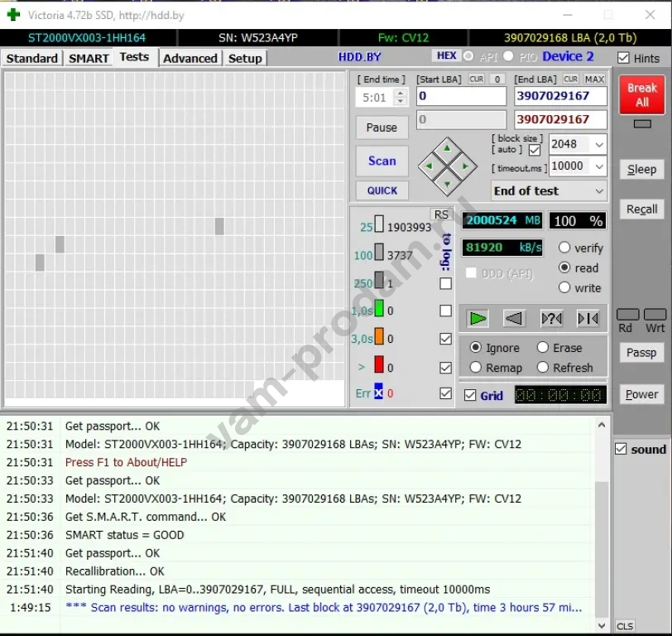Open the block size 2048 dropdown
Image resolution: width=672 pixels, height=636 pixels.
599,145
